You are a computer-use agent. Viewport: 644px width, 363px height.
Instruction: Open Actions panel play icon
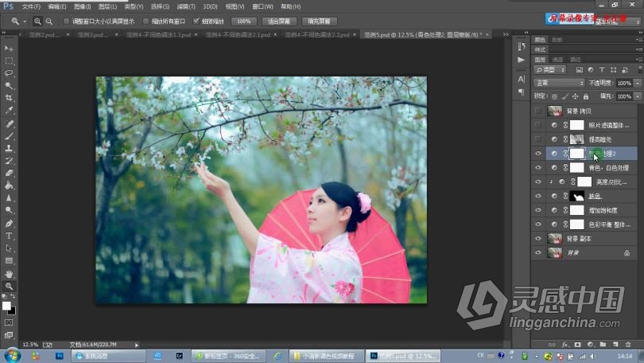pos(522,60)
